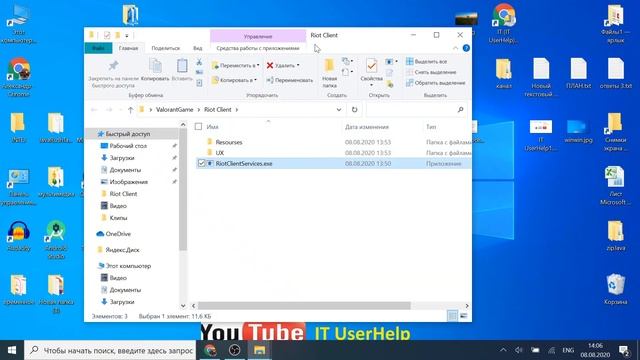
Task: Click the chevron after Riot Client in the path
Action: tap(237, 109)
